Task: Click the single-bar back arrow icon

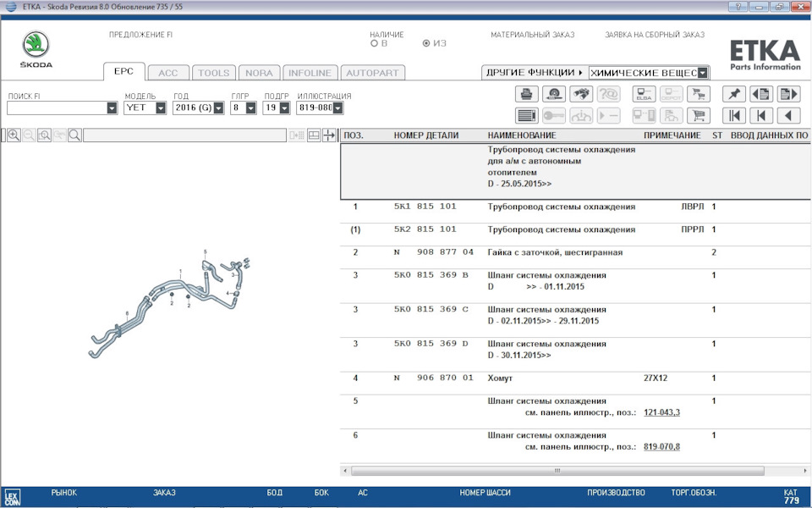Action: (x=761, y=115)
